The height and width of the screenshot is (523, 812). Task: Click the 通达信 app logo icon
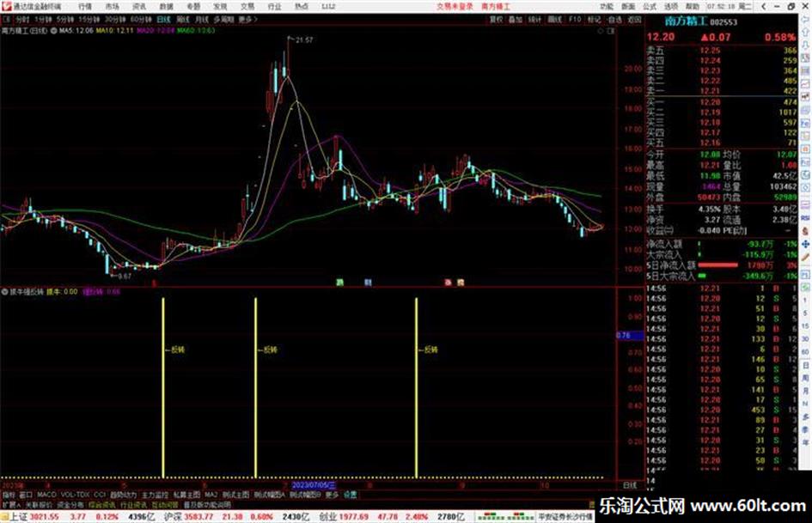(x=6, y=6)
